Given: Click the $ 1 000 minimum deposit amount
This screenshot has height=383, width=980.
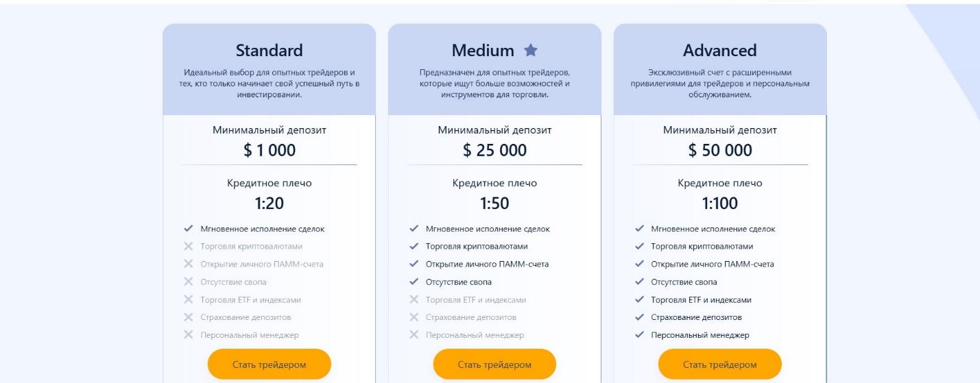Looking at the screenshot, I should coord(270,150).
